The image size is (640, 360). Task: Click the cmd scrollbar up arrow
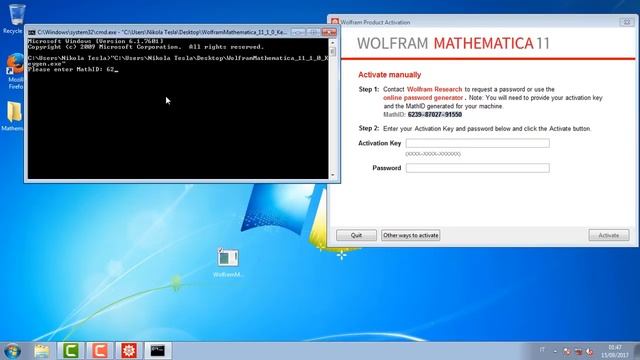333,42
